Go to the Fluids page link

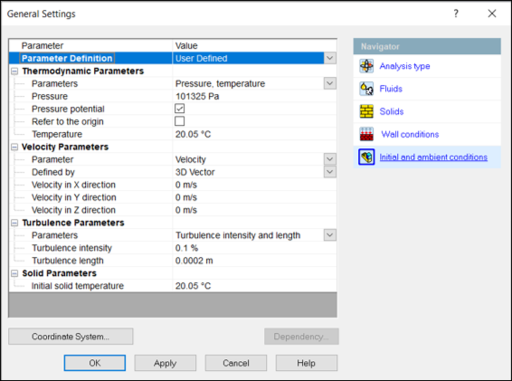coord(391,89)
